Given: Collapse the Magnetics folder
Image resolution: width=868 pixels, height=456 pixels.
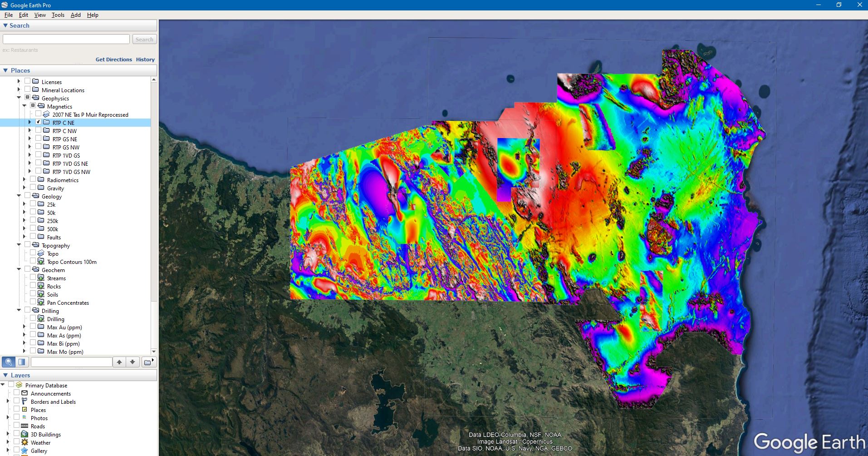Looking at the screenshot, I should (25, 106).
